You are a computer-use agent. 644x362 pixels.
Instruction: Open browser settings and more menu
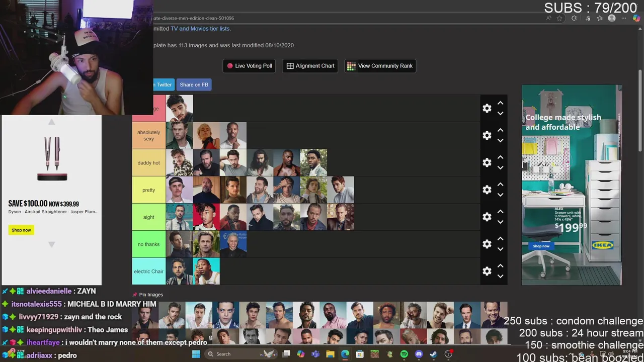tap(624, 18)
